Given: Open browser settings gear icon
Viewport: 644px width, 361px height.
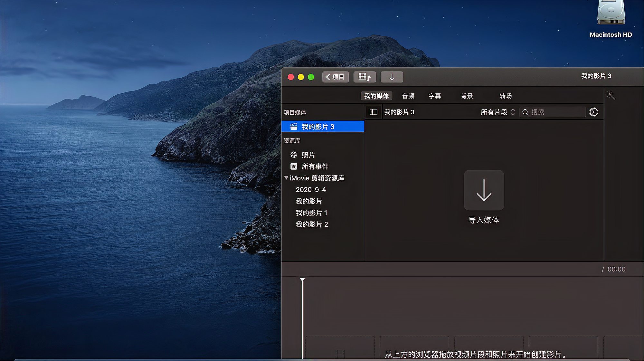Looking at the screenshot, I should coord(593,112).
